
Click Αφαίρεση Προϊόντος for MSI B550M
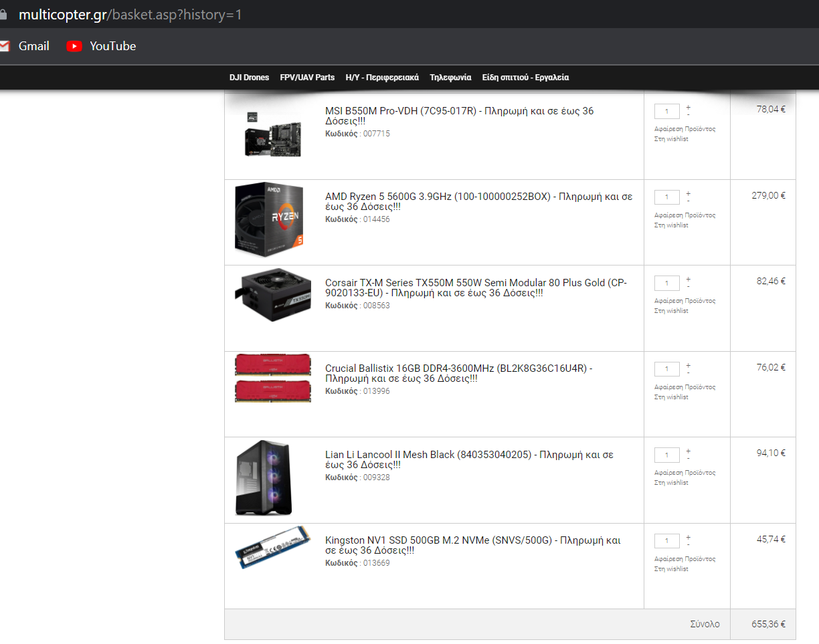(x=685, y=129)
